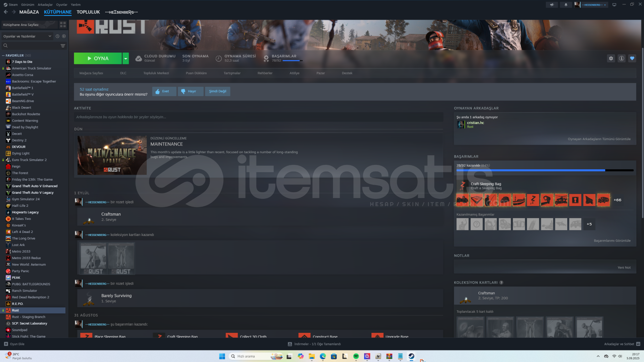Image resolution: width=644 pixels, height=362 pixels.
Task: Go forward with the forward arrow
Action: point(14,12)
